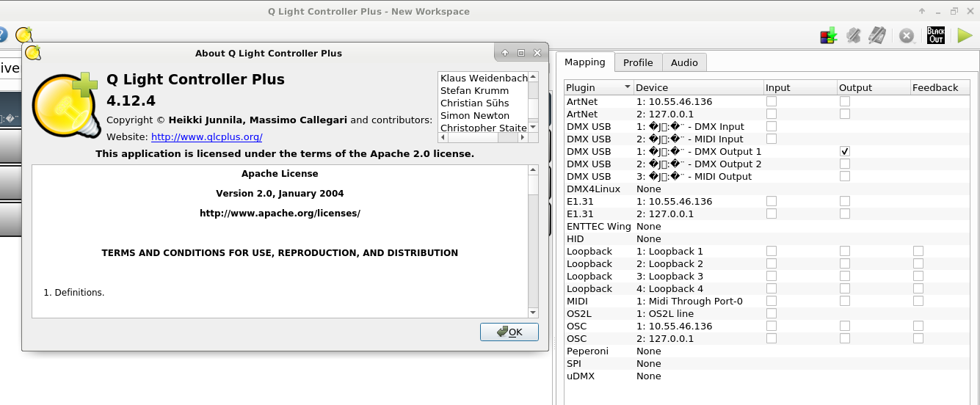Click the contributors list right scroll arrow

click(523, 137)
